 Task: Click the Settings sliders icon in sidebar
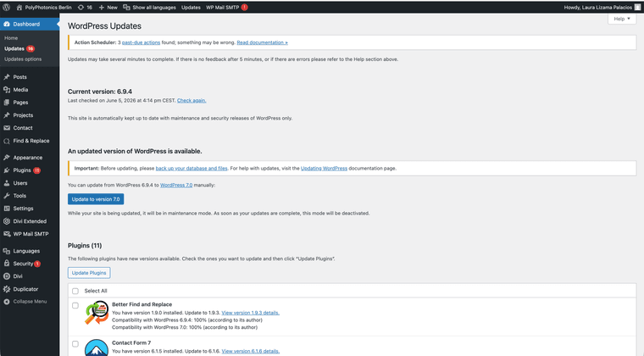tap(7, 209)
